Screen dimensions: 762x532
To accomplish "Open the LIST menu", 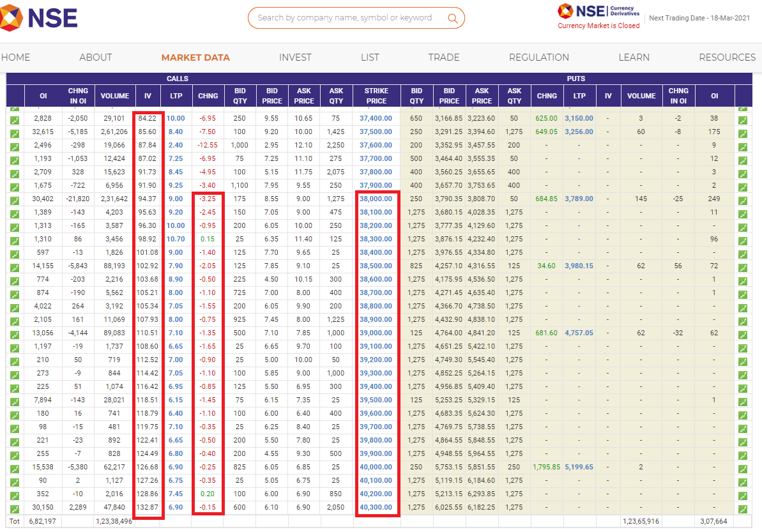I will (x=370, y=57).
